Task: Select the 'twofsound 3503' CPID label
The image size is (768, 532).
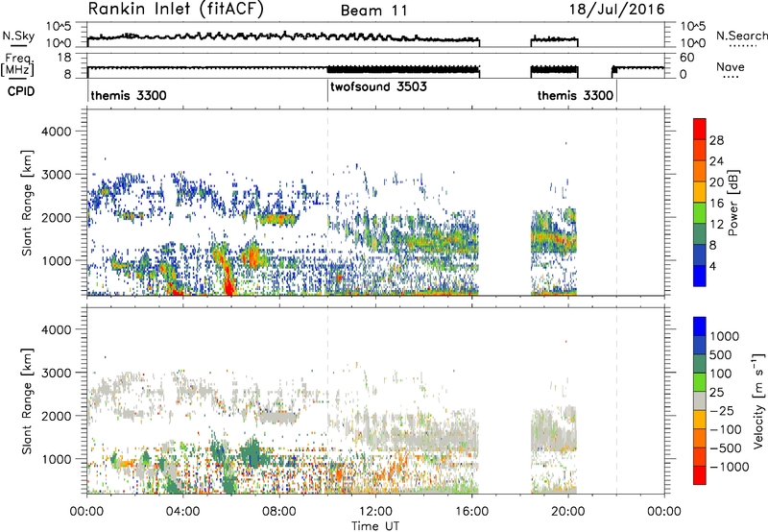Action: [378, 86]
